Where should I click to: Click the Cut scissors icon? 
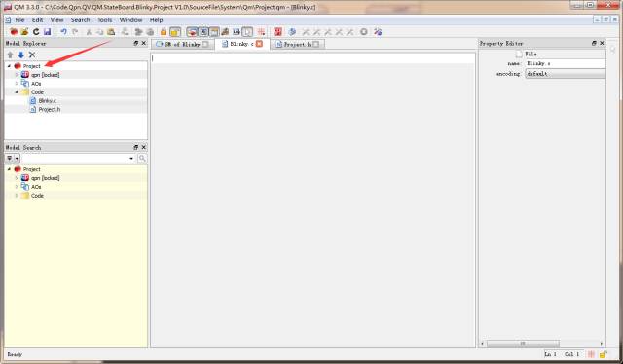89,32
